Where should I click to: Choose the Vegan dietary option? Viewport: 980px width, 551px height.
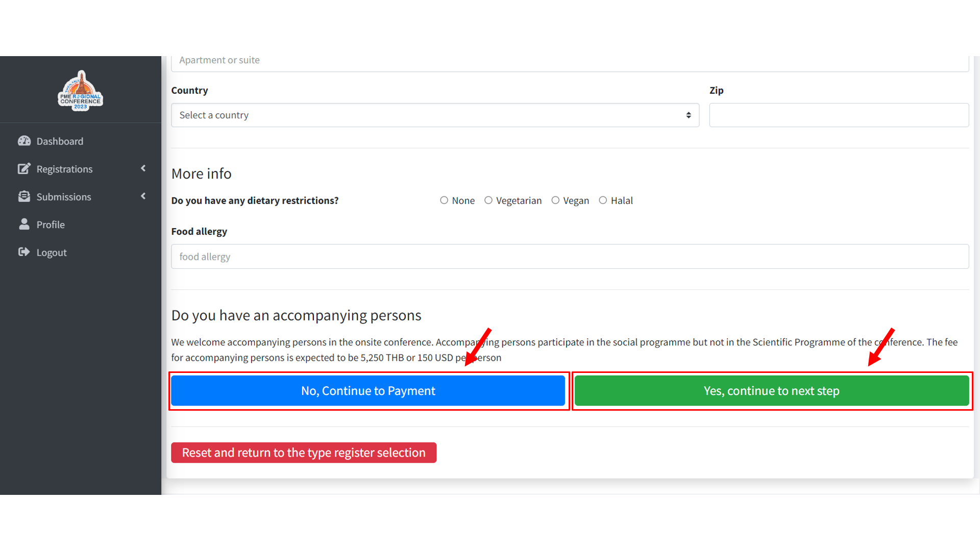click(555, 201)
